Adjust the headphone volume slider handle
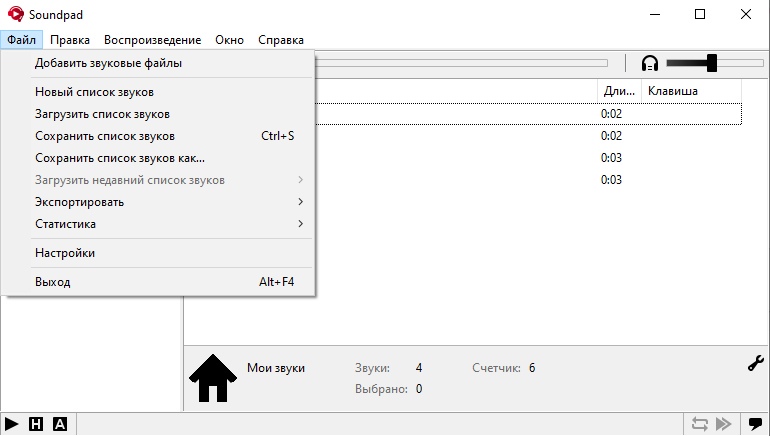Screen dimensions: 770x436 click(712, 63)
